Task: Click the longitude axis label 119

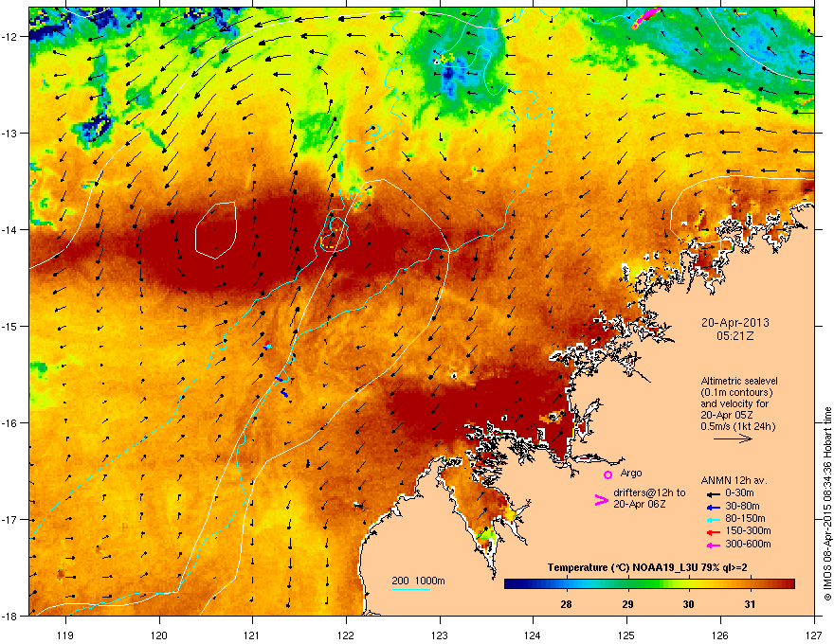Action: coord(65,635)
